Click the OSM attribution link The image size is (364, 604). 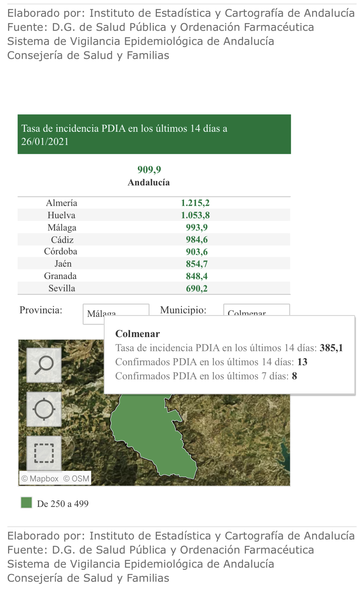pyautogui.click(x=76, y=479)
